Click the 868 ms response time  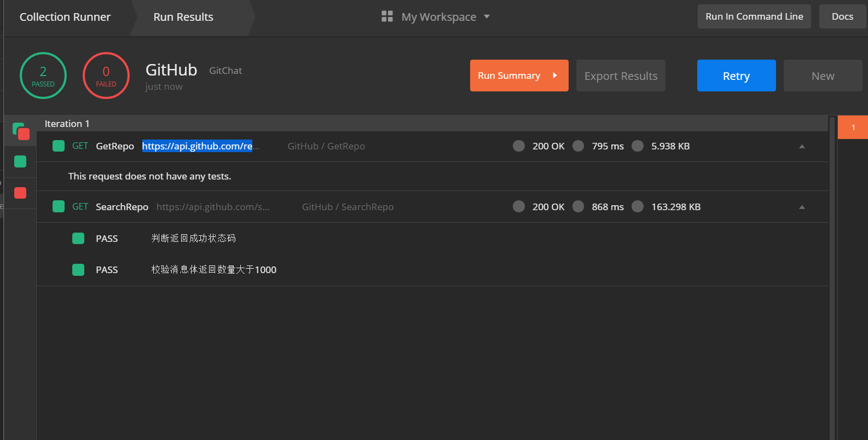pyautogui.click(x=607, y=207)
